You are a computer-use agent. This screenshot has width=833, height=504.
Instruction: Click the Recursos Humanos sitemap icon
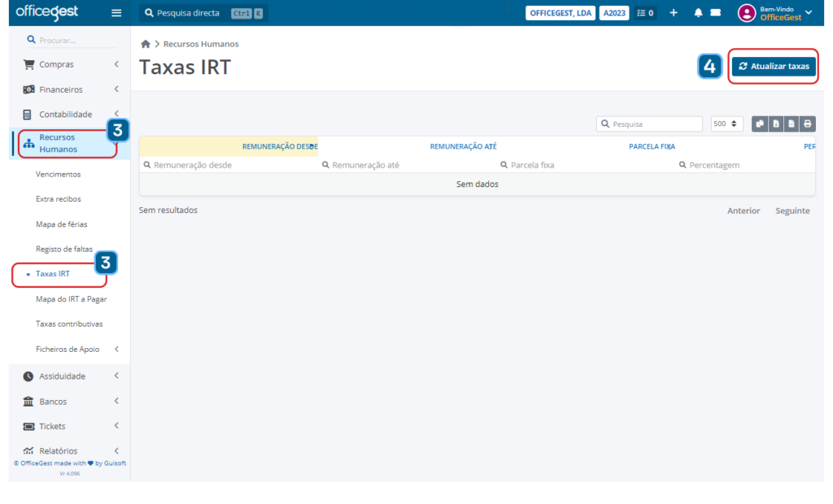pyautogui.click(x=28, y=143)
